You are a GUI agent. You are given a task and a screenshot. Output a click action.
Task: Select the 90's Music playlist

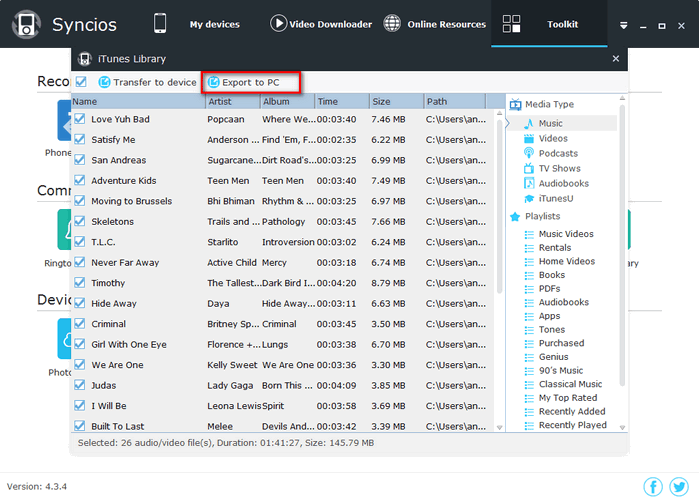click(x=561, y=370)
